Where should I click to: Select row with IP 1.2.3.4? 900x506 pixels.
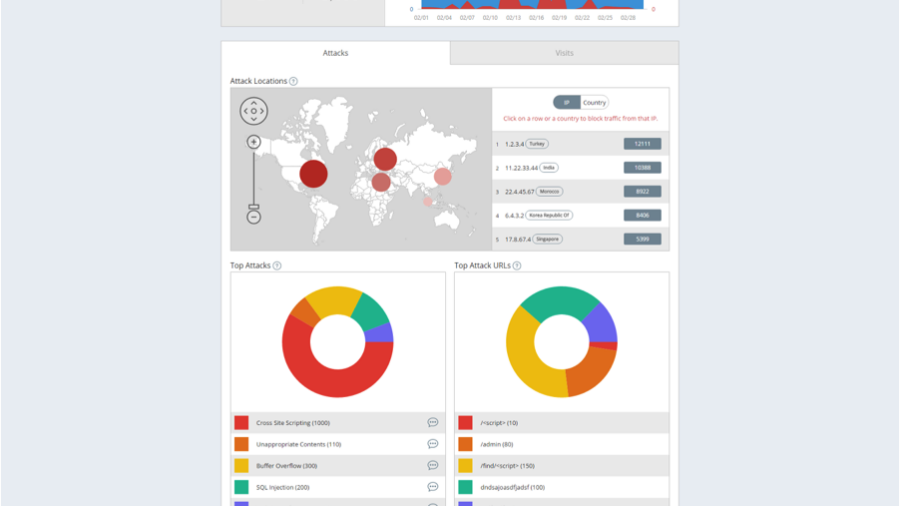[580, 144]
